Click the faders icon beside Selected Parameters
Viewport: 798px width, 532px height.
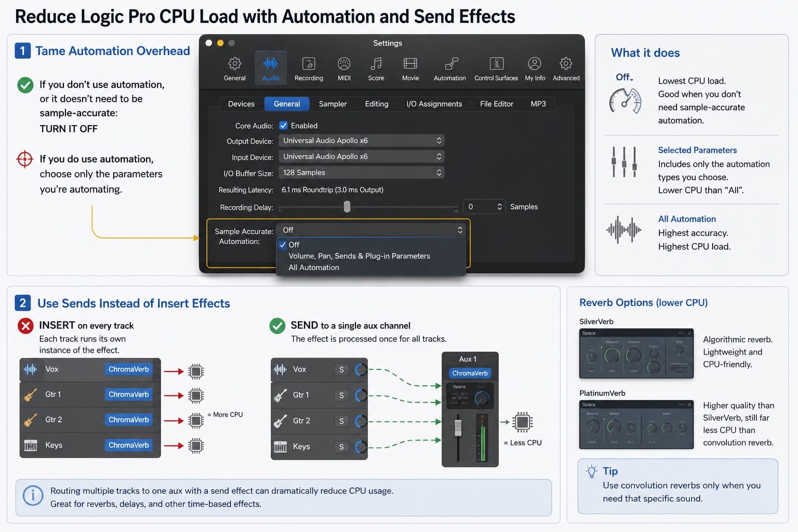[x=624, y=162]
